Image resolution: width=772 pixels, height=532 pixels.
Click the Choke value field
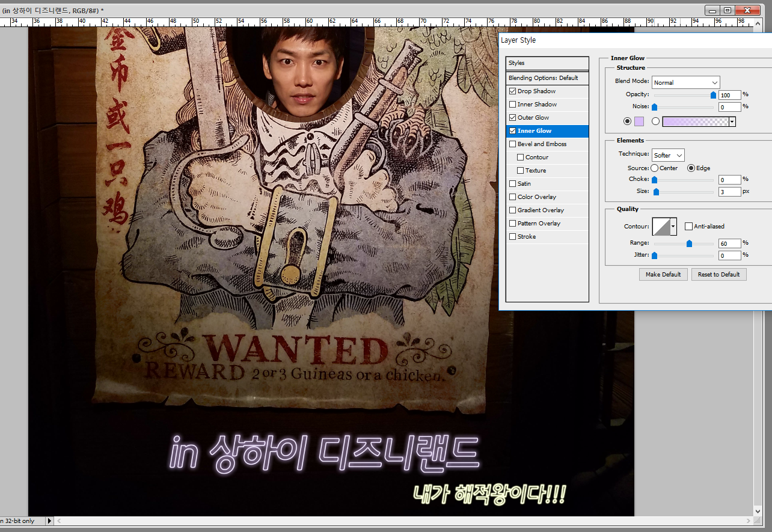729,180
